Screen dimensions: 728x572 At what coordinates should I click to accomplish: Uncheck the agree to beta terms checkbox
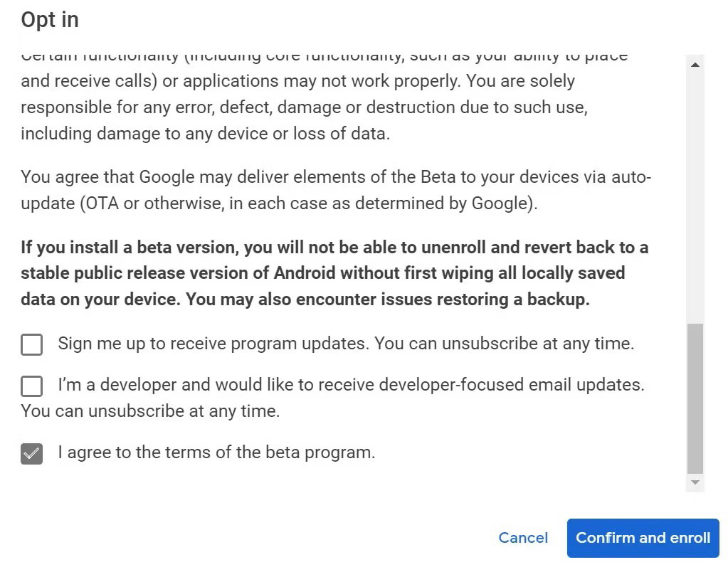coord(31,454)
